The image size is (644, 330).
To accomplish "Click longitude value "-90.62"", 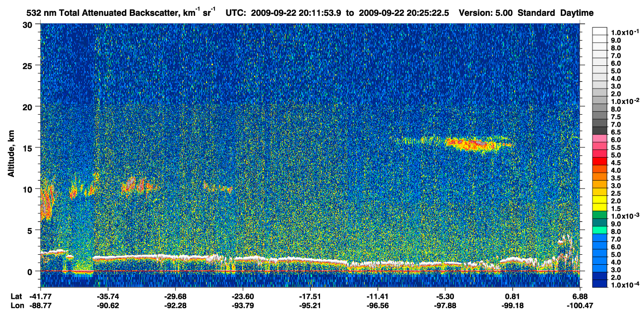I will pos(107,305).
